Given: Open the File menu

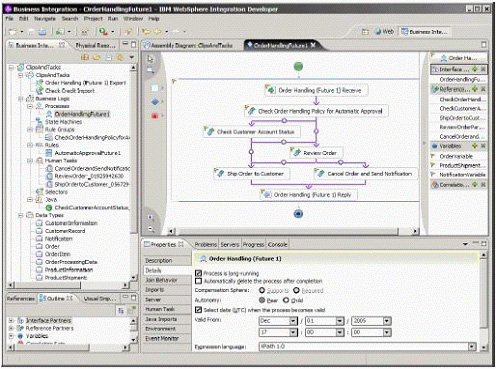Looking at the screenshot, I should (x=10, y=19).
